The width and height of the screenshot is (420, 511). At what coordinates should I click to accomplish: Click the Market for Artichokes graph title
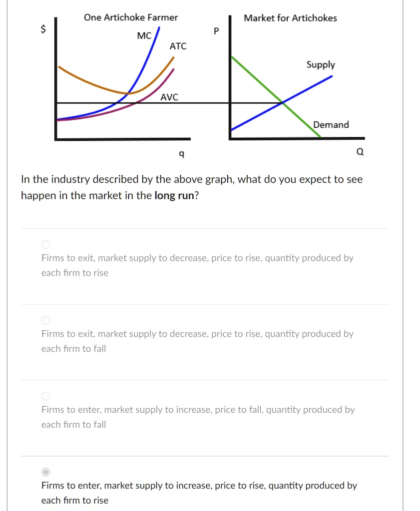(290, 18)
